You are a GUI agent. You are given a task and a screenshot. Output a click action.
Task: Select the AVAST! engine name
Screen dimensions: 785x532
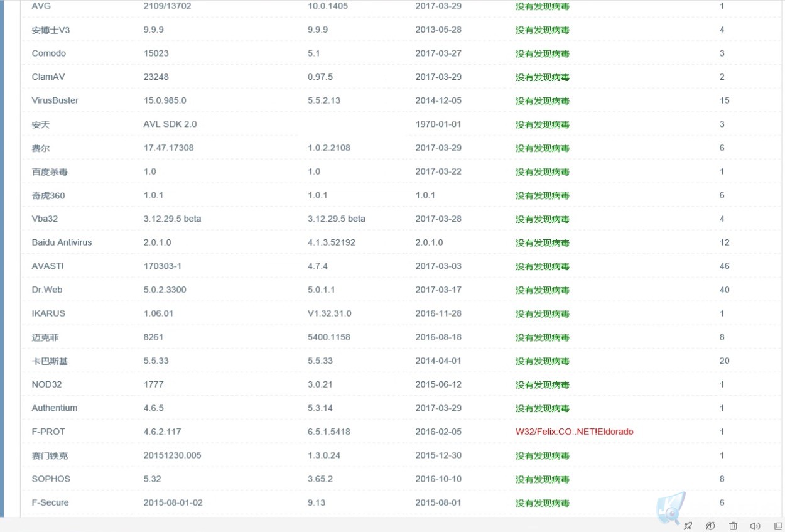coord(48,266)
